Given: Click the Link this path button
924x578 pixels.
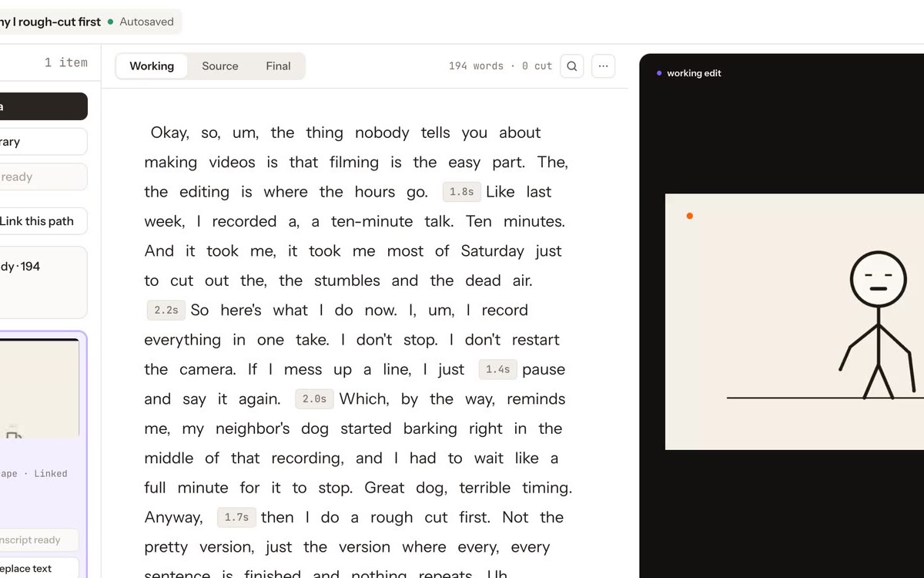Looking at the screenshot, I should click(42, 221).
